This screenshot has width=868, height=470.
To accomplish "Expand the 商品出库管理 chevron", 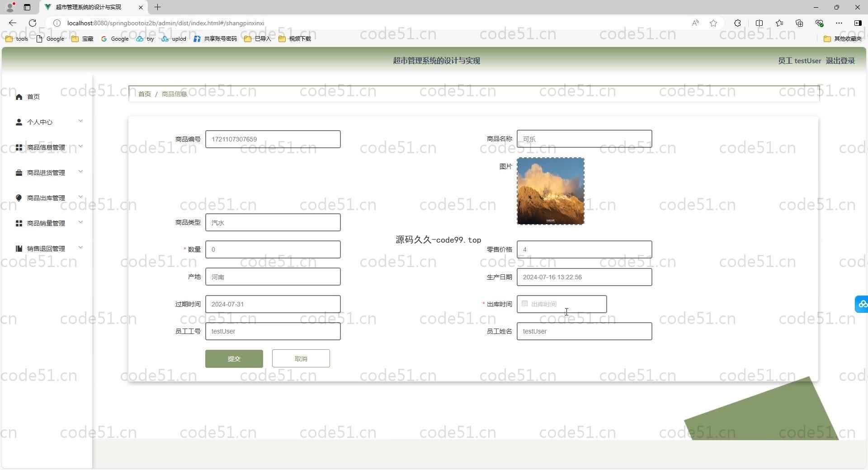I will [x=80, y=197].
